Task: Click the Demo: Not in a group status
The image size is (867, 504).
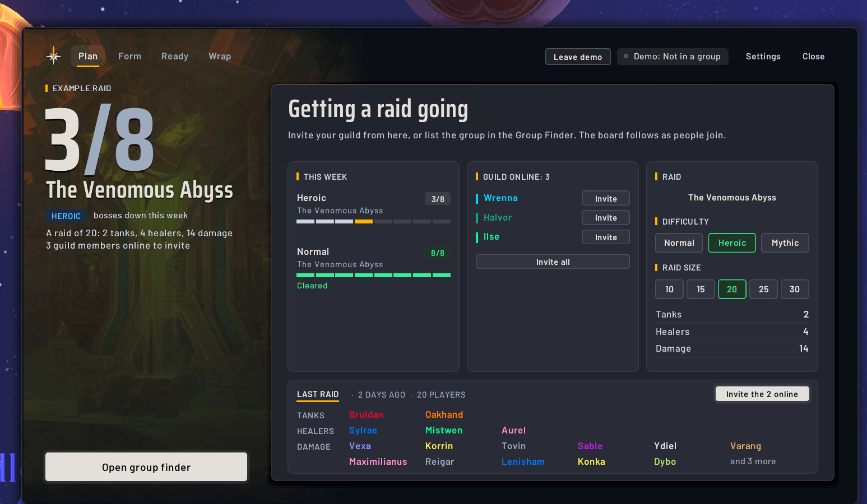Action: pos(673,57)
